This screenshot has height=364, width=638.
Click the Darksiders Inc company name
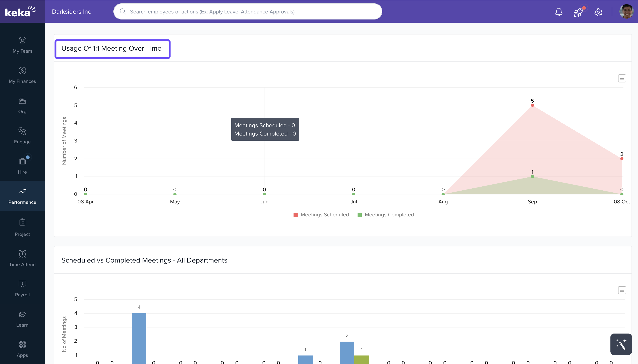coord(71,12)
